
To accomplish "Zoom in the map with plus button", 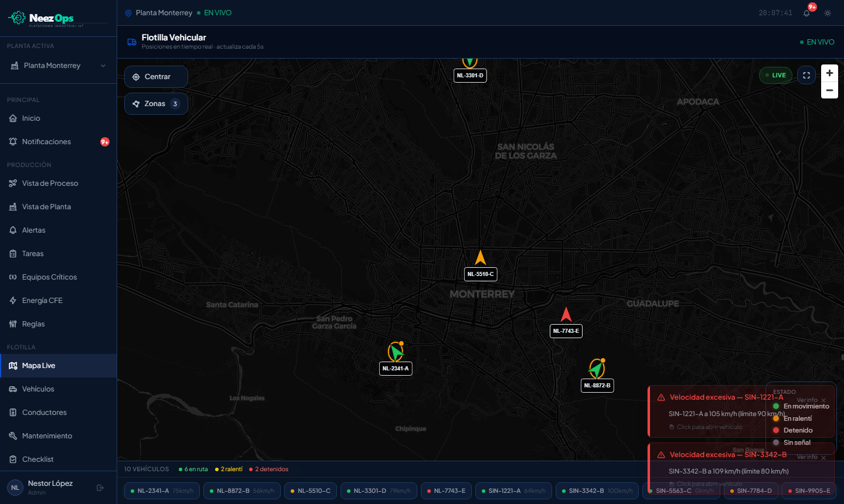I will click(829, 73).
